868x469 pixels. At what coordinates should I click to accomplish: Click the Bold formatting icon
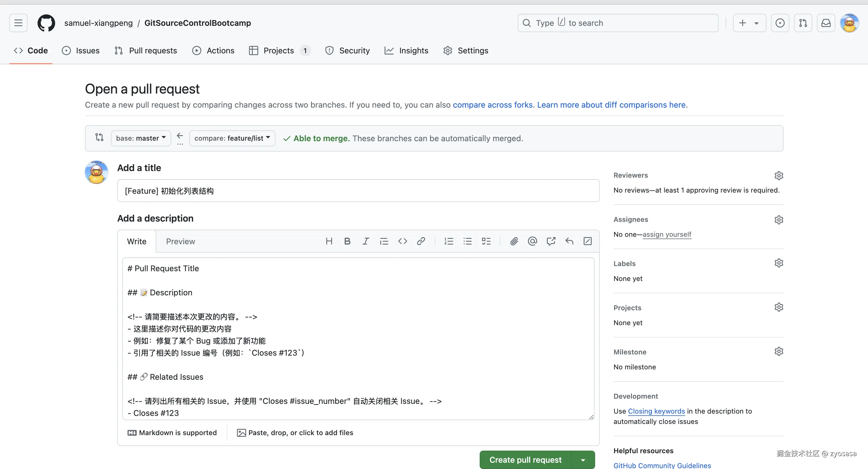[348, 241]
